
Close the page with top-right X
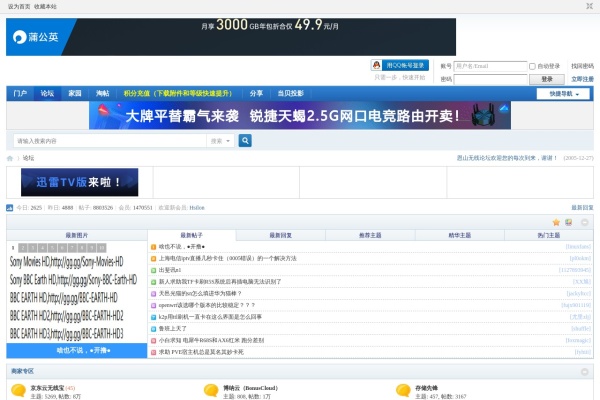588,6
